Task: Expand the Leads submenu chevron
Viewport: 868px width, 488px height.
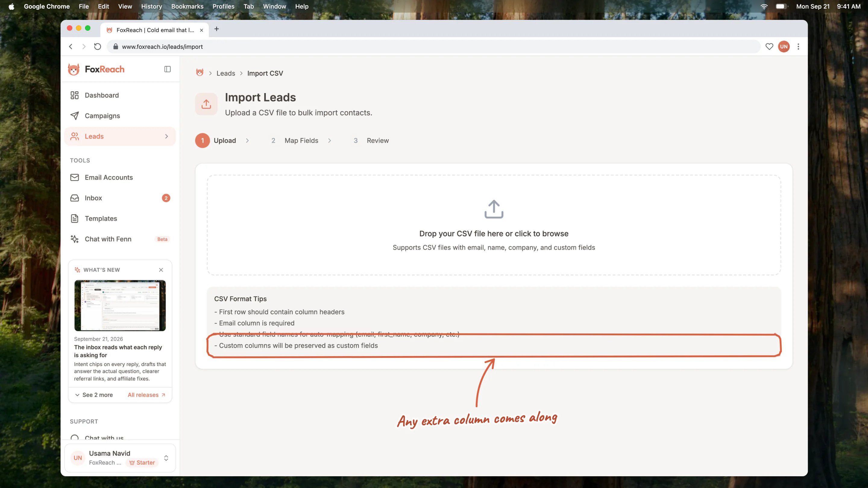Action: pos(166,136)
